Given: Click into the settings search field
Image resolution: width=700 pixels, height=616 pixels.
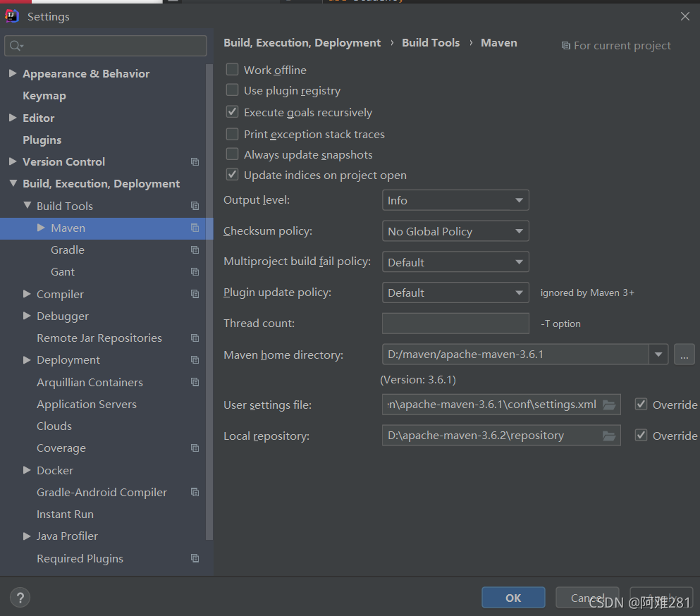Looking at the screenshot, I should point(105,46).
